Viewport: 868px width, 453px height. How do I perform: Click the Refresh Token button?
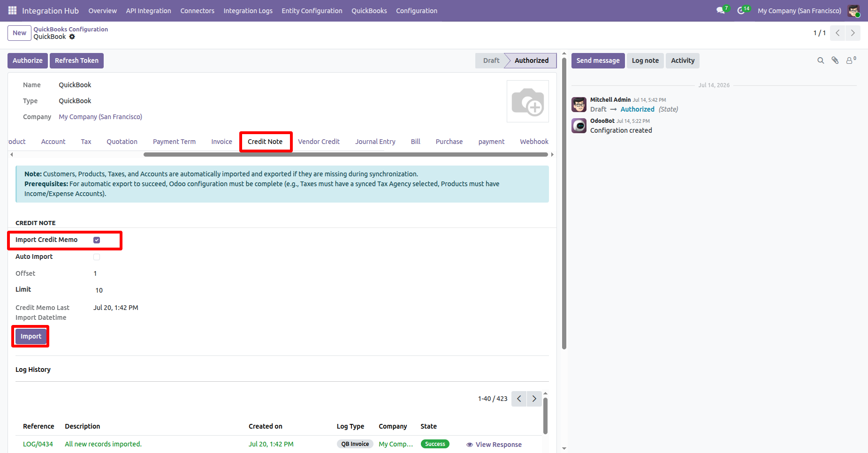coord(76,60)
